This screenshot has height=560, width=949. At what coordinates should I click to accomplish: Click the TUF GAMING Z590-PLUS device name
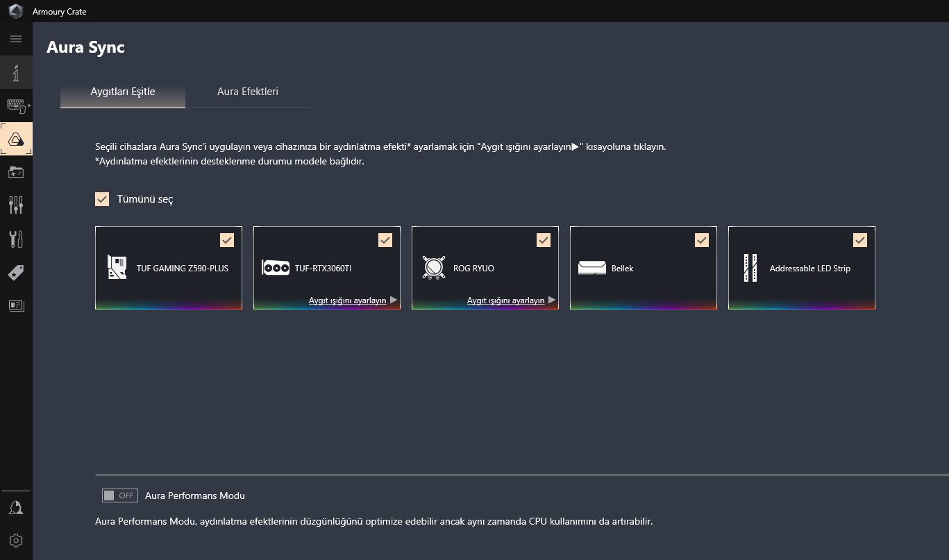(183, 269)
